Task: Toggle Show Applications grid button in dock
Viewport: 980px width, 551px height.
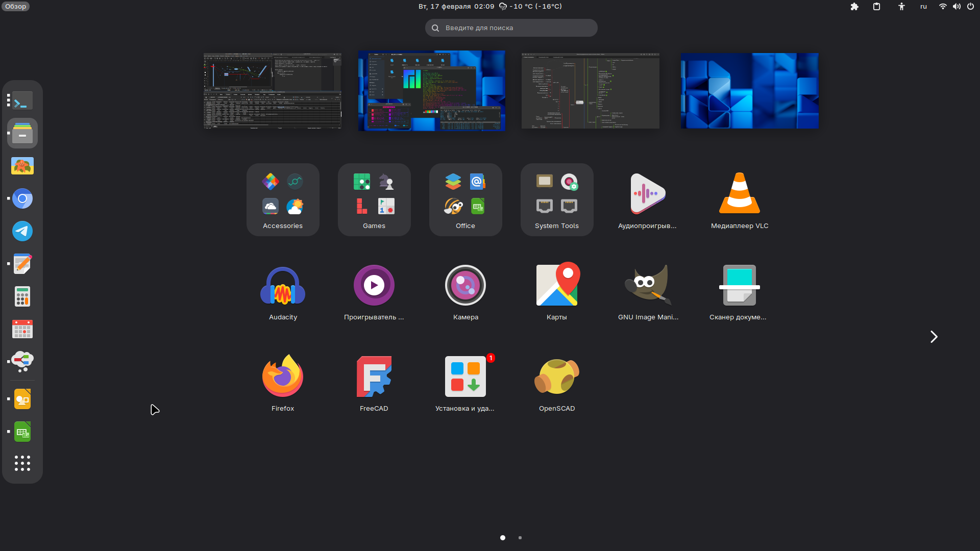Action: 22,463
